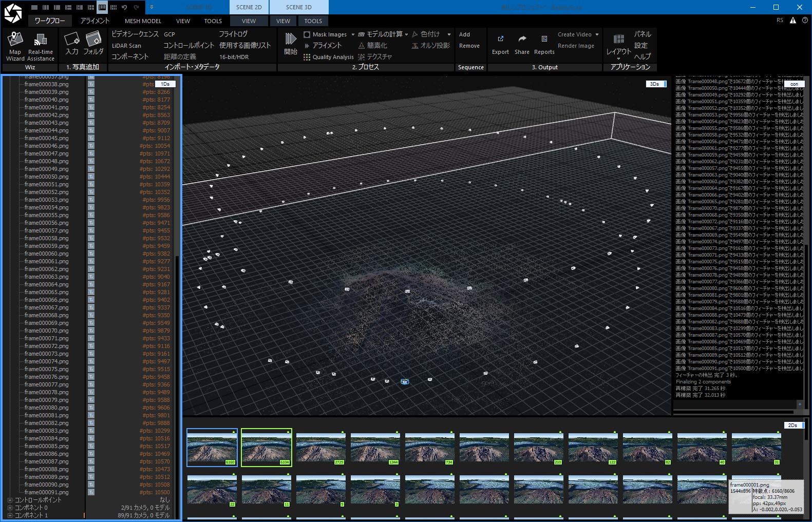
Task: Click the warning triangle icon
Action: pyautogui.click(x=793, y=21)
